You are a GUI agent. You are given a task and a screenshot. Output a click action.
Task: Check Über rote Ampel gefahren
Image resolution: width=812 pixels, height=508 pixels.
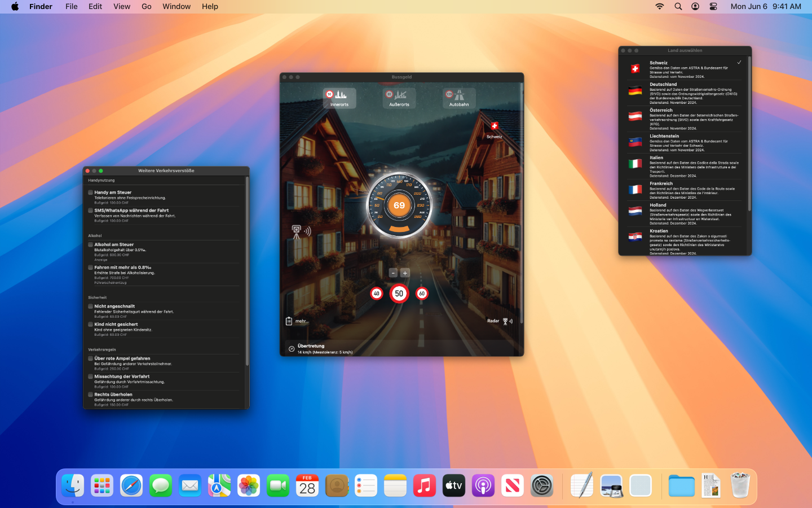[90, 358]
